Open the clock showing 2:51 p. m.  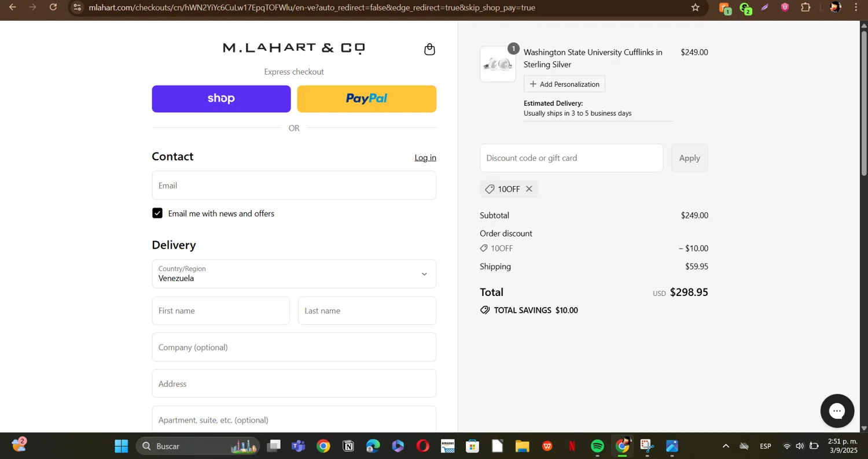tap(843, 446)
